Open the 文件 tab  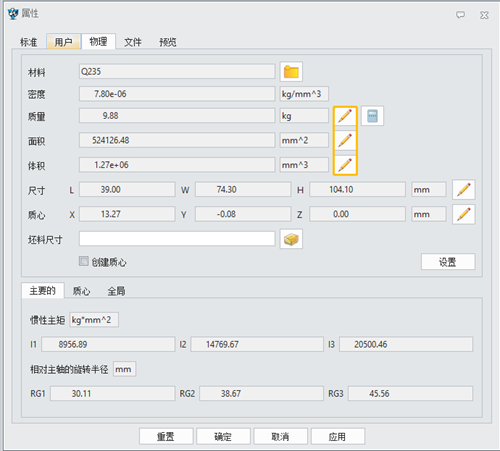coord(133,42)
